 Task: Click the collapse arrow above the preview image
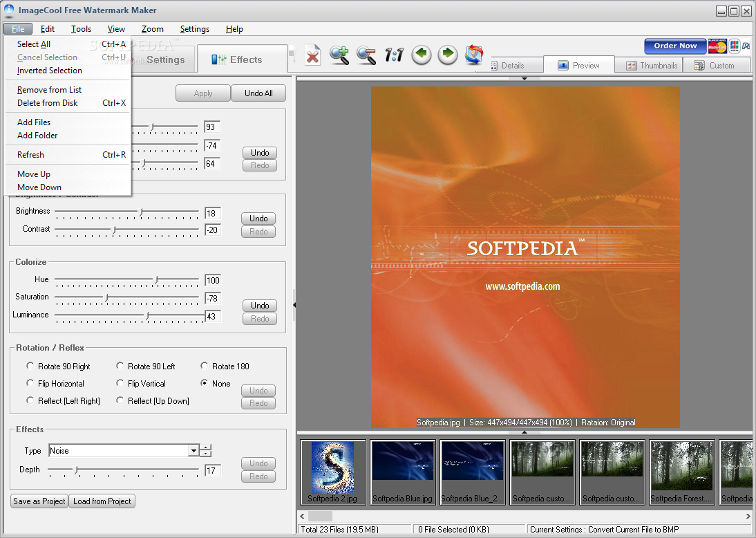[524, 78]
